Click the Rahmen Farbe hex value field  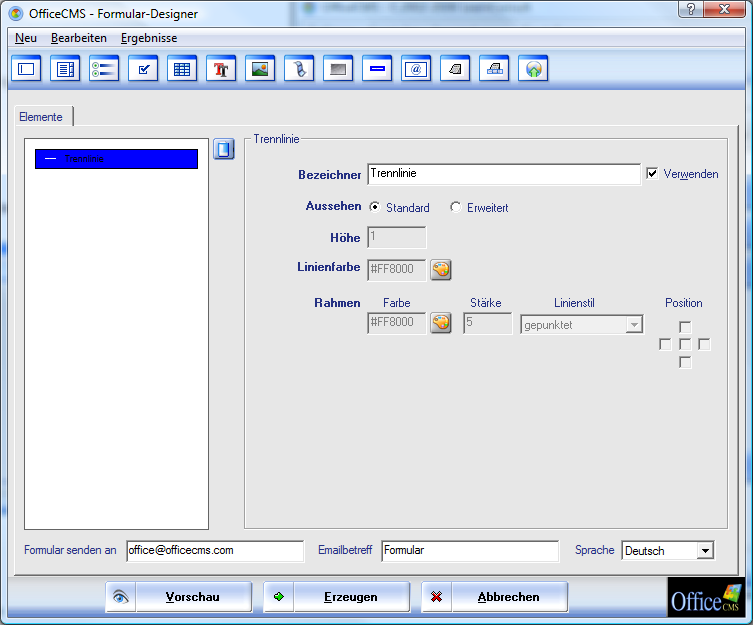click(397, 322)
